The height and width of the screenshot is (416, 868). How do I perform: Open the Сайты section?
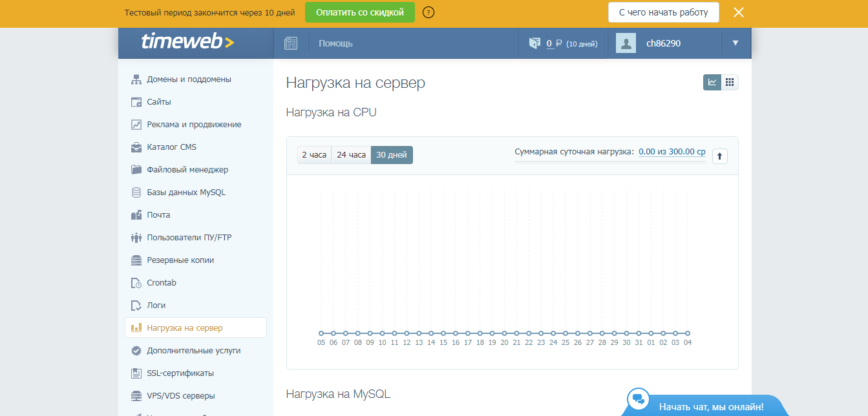click(x=159, y=102)
